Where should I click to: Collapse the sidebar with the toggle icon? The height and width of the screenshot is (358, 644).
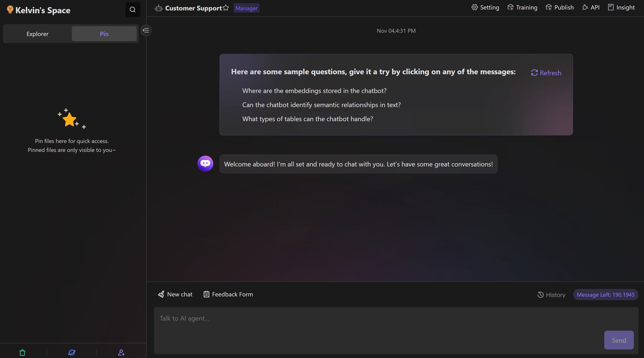tap(146, 31)
